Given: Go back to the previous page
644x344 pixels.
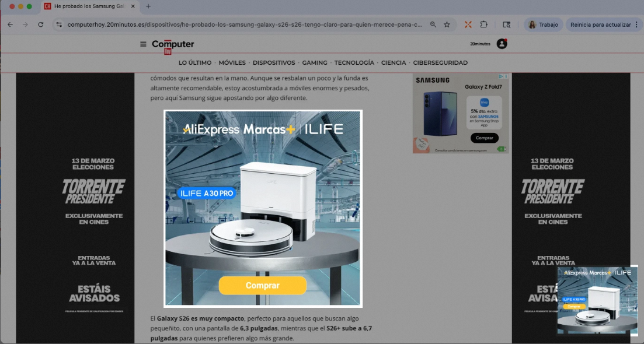Looking at the screenshot, I should click(x=11, y=24).
